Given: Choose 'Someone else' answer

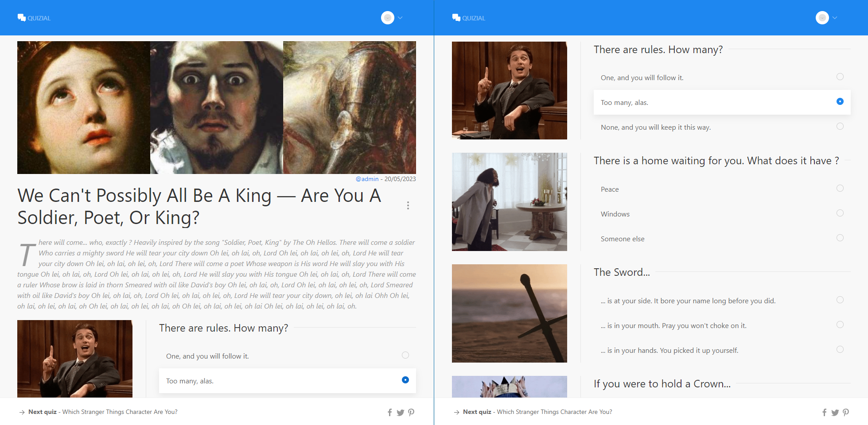Looking at the screenshot, I should point(722,239).
